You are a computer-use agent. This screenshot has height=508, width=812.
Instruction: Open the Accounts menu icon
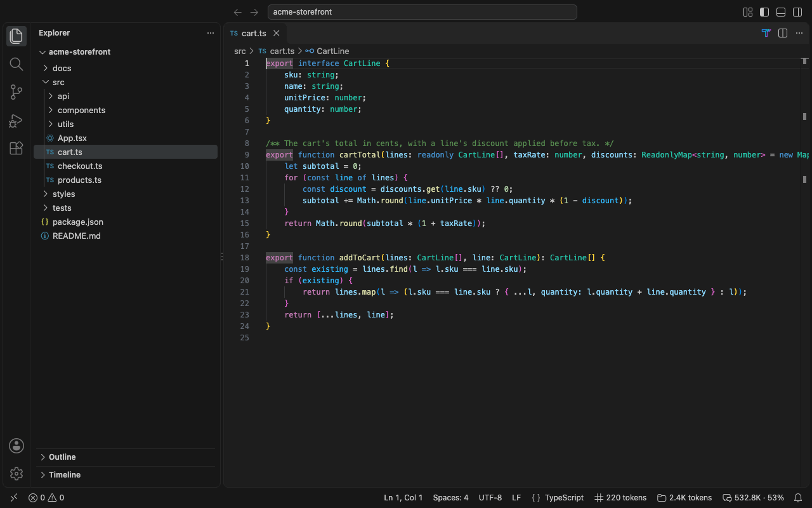click(16, 446)
